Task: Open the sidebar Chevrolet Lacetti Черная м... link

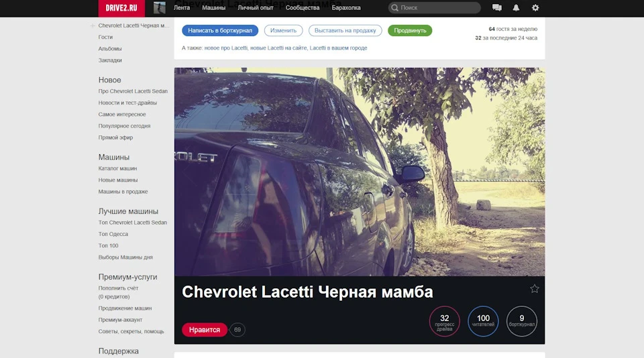Action: pyautogui.click(x=133, y=25)
